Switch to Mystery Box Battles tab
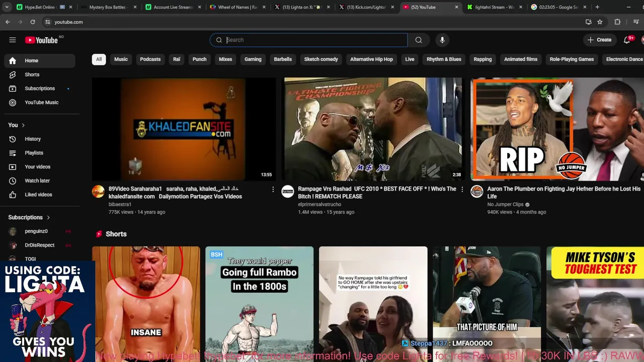The height and width of the screenshot is (362, 644). (x=108, y=7)
